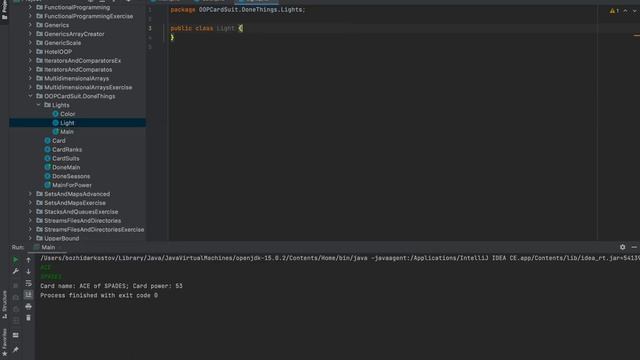Select the Main class under Lights

pos(67,132)
